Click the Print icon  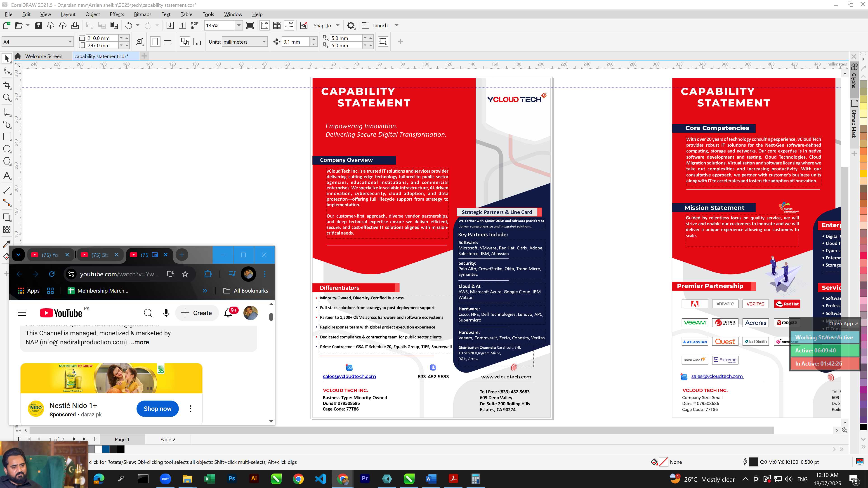coord(75,25)
